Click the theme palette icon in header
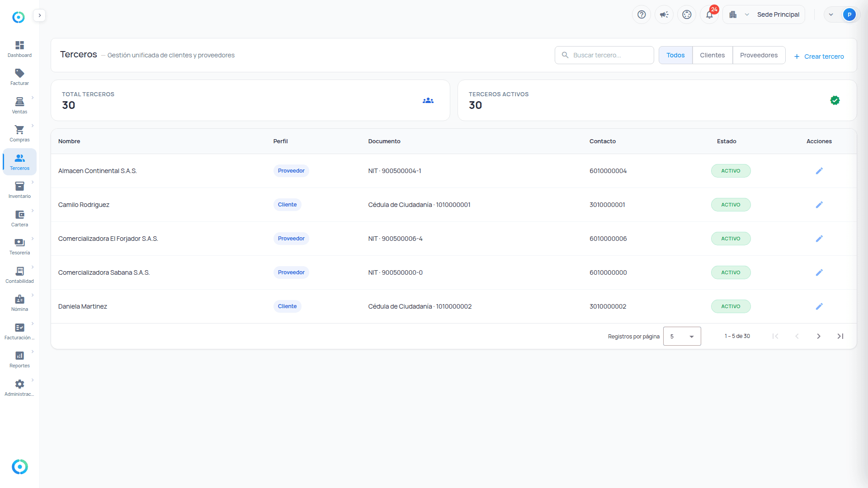Viewport: 868px width, 488px height. [x=687, y=14]
